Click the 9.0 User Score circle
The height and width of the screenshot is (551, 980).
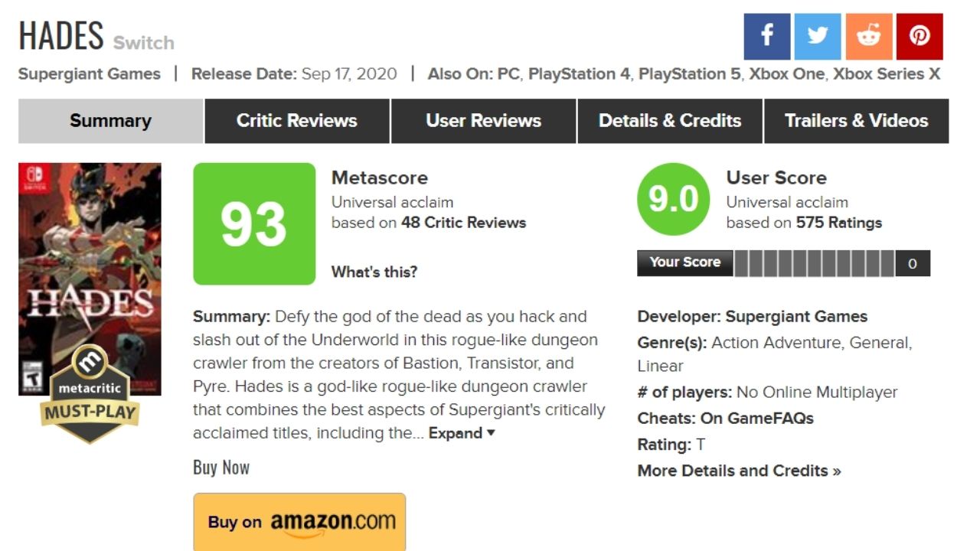tap(674, 200)
